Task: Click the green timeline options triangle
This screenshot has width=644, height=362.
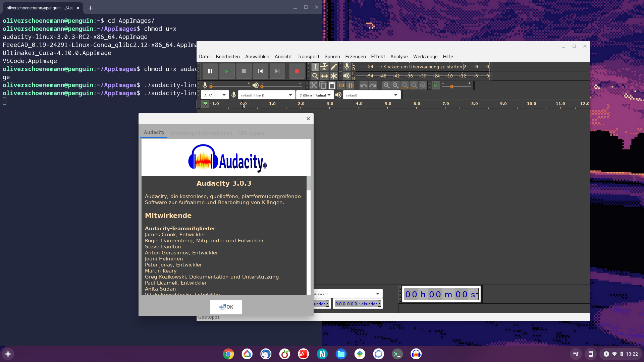Action: 205,104
